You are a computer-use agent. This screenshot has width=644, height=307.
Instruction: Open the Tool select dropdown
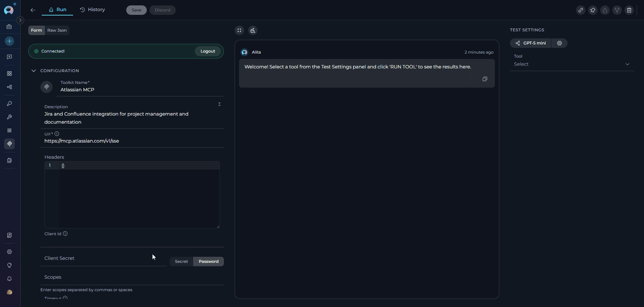572,64
